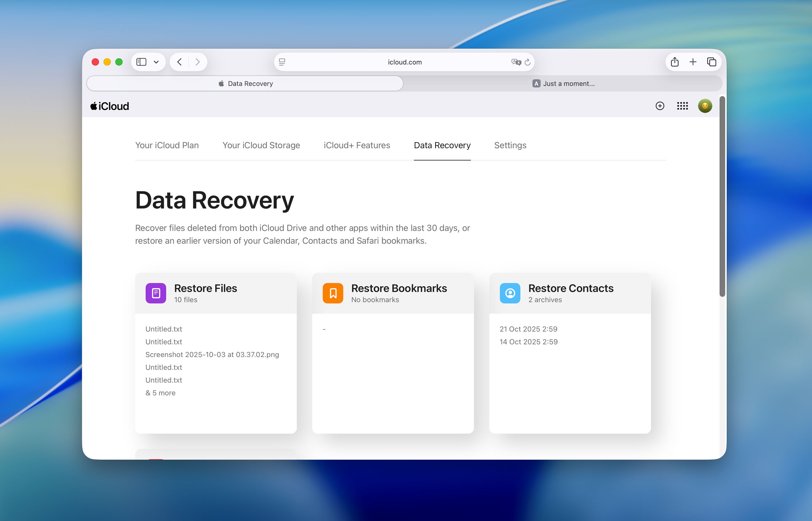Click the '& 5 more' link
Screen dimensions: 812x521
click(x=160, y=393)
